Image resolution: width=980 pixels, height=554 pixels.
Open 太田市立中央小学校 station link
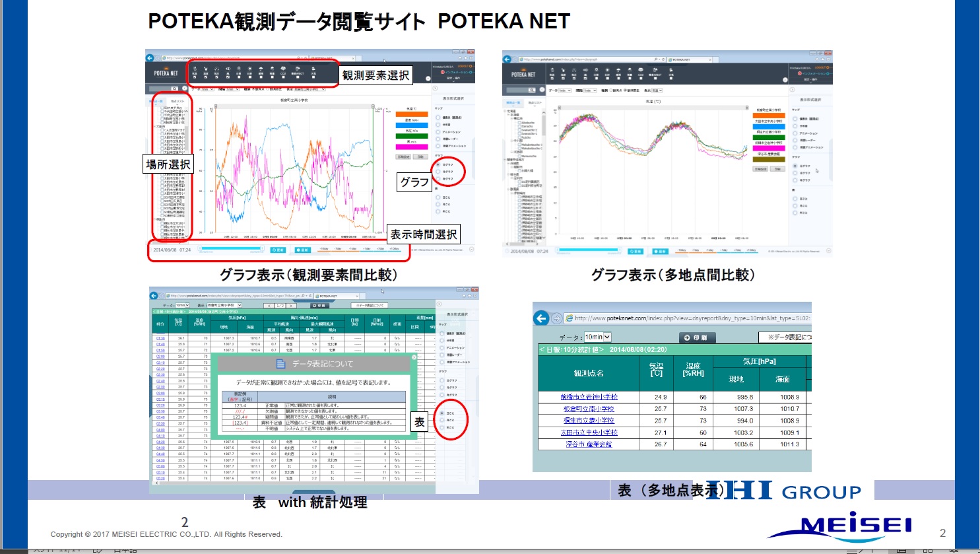[589, 433]
